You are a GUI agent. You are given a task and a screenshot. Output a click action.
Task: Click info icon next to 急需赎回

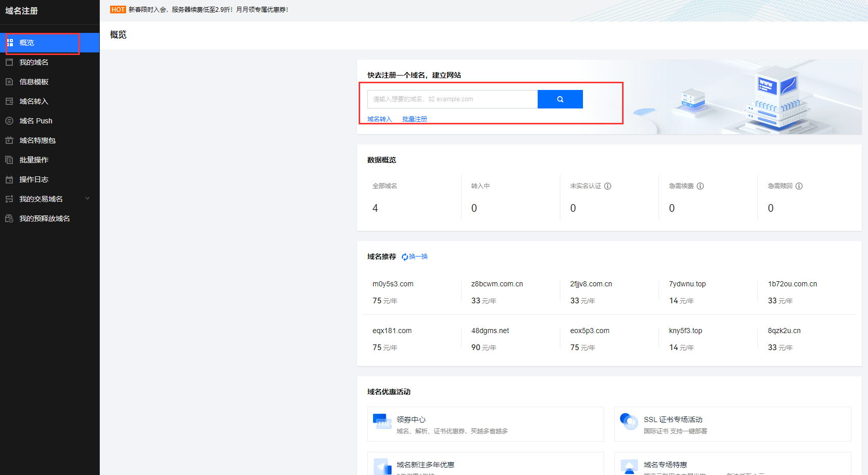coord(799,186)
